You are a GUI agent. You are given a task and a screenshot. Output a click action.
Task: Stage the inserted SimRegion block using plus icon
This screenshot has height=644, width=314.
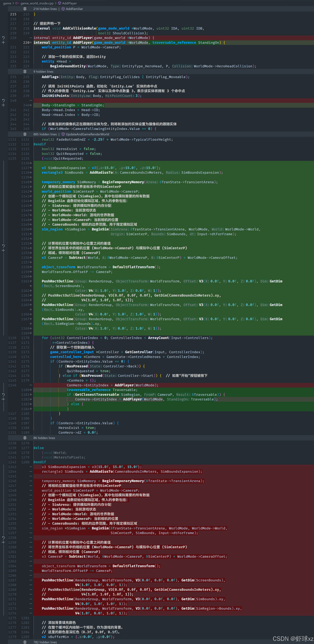[3, 250]
